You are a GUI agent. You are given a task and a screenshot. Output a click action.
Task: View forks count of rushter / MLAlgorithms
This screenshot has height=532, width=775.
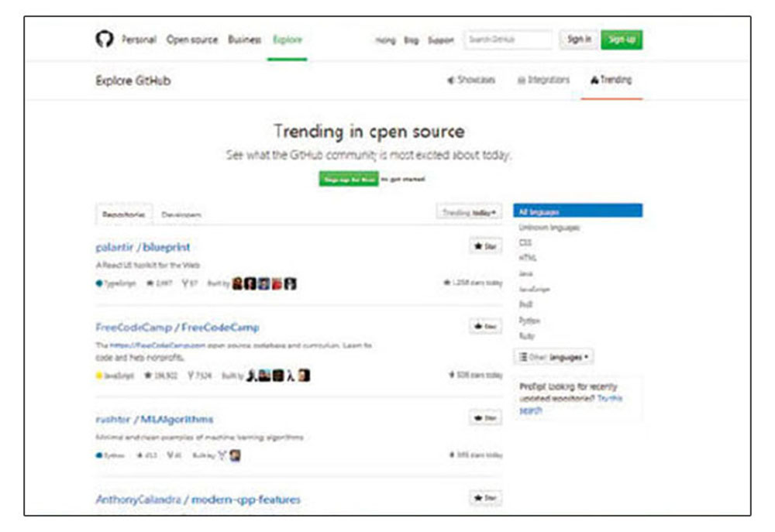tap(174, 455)
